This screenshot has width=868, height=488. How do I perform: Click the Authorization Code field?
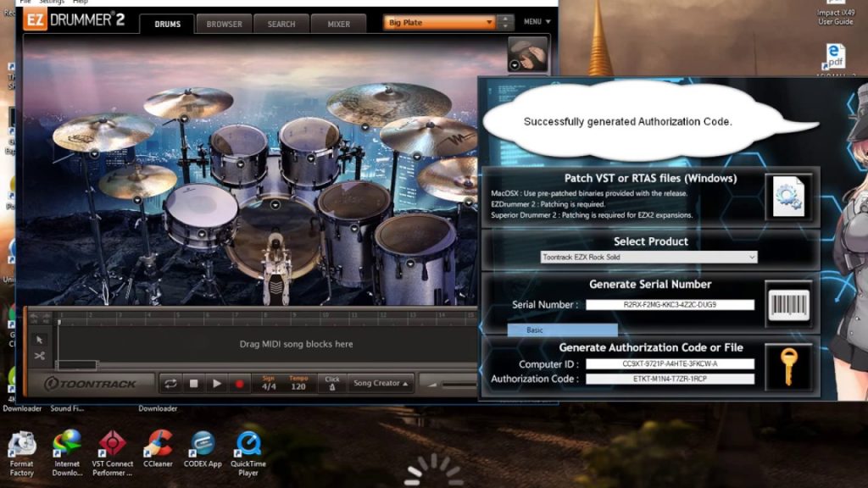(670, 379)
